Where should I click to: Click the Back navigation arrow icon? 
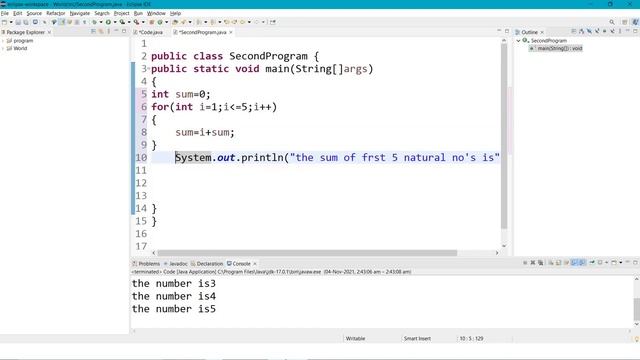pos(242,22)
